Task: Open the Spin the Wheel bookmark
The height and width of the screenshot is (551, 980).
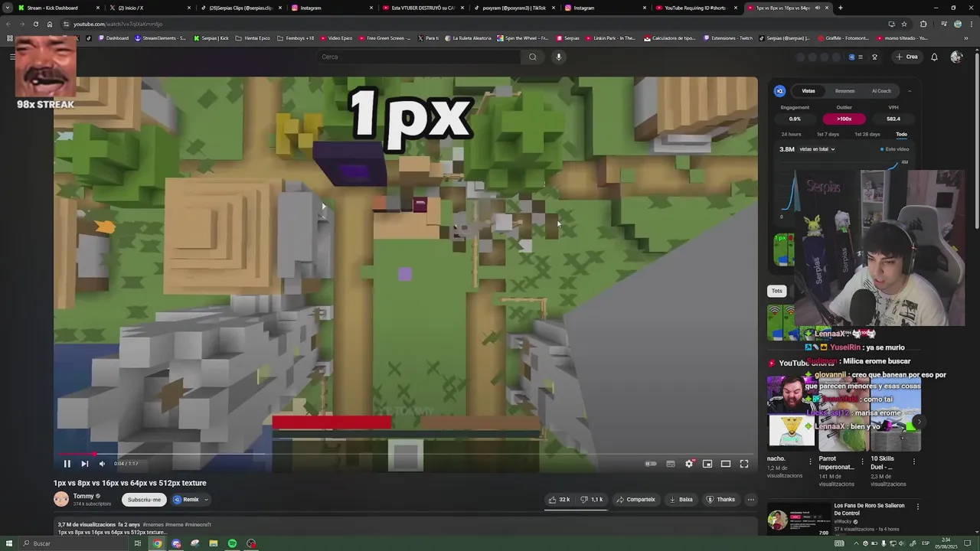Action: click(x=522, y=37)
